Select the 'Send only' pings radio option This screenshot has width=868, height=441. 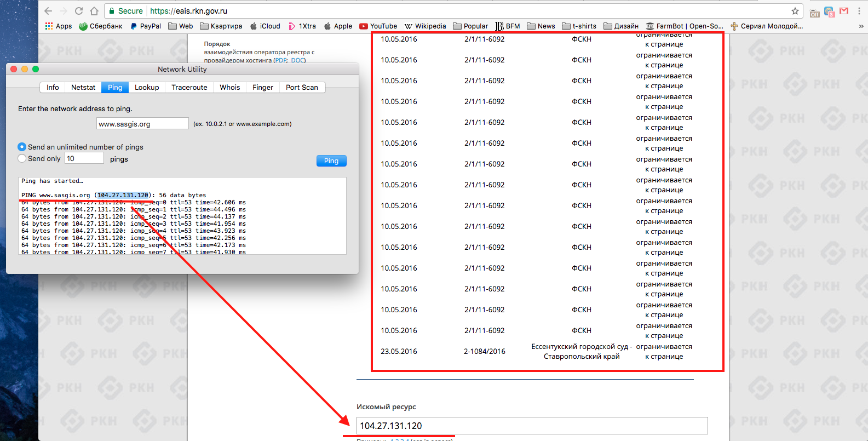click(22, 158)
